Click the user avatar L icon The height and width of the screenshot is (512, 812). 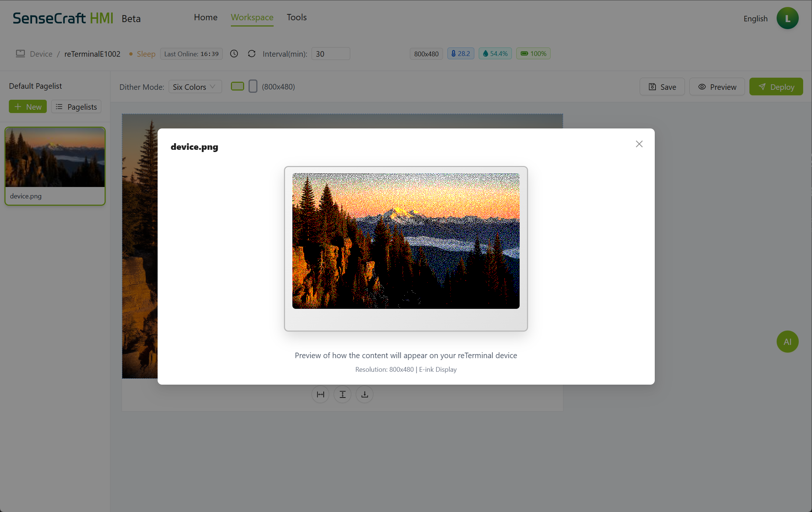point(787,18)
